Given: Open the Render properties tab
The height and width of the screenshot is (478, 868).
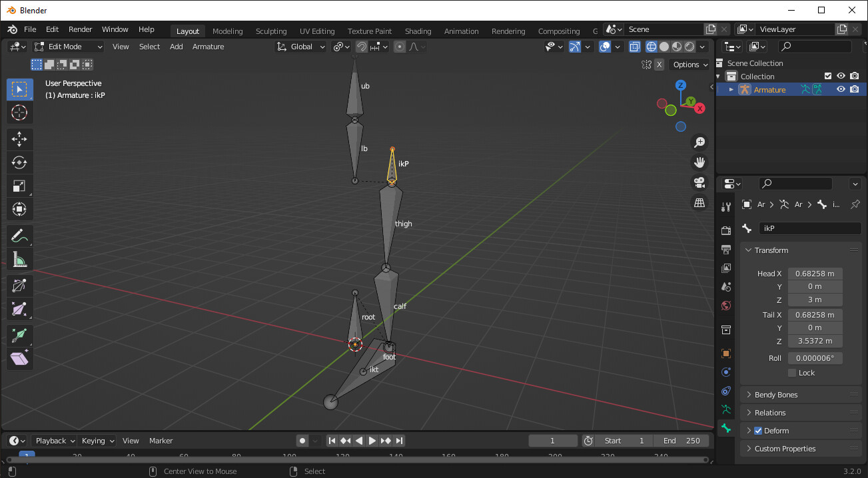Looking at the screenshot, I should (726, 230).
